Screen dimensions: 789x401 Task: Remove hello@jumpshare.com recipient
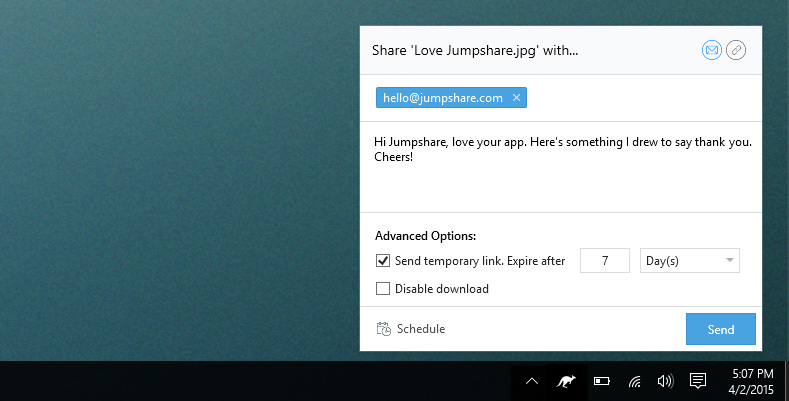(x=516, y=98)
